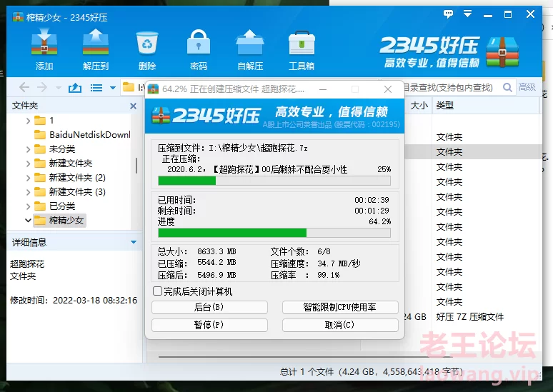Collapse the 榨精少女 folder

pos(28,221)
